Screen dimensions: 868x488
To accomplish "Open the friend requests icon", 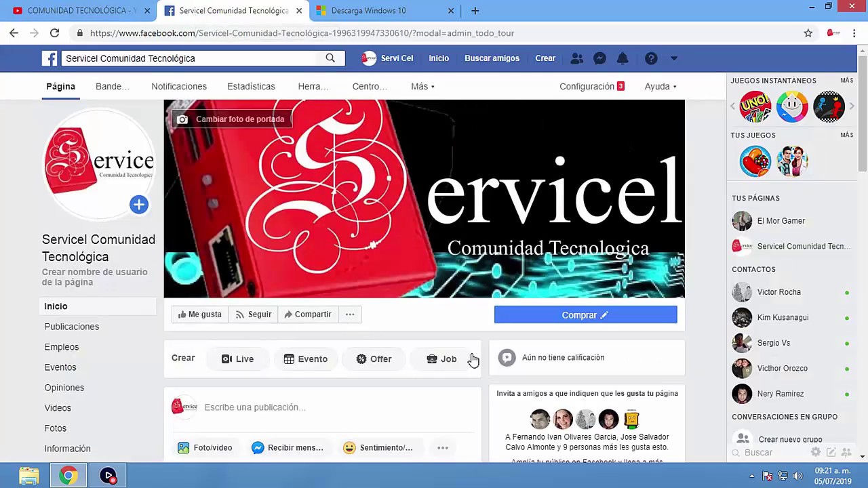I will click(576, 58).
